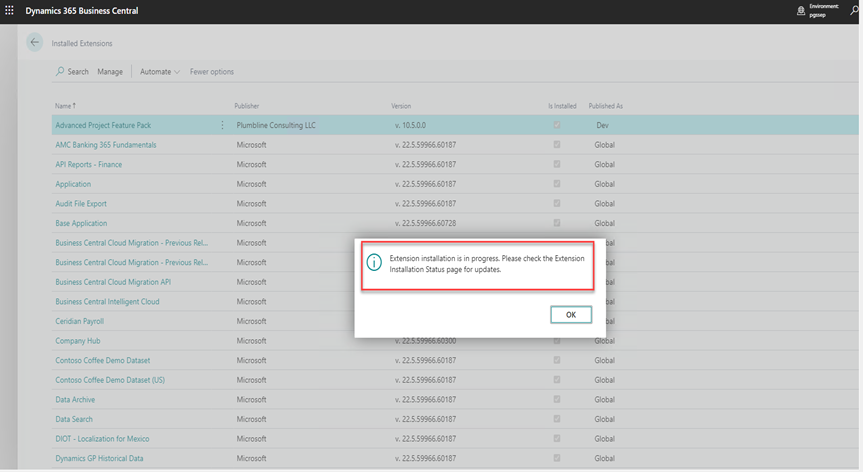Confirm the dialog with OK
Screen dimensions: 863x472
571,315
